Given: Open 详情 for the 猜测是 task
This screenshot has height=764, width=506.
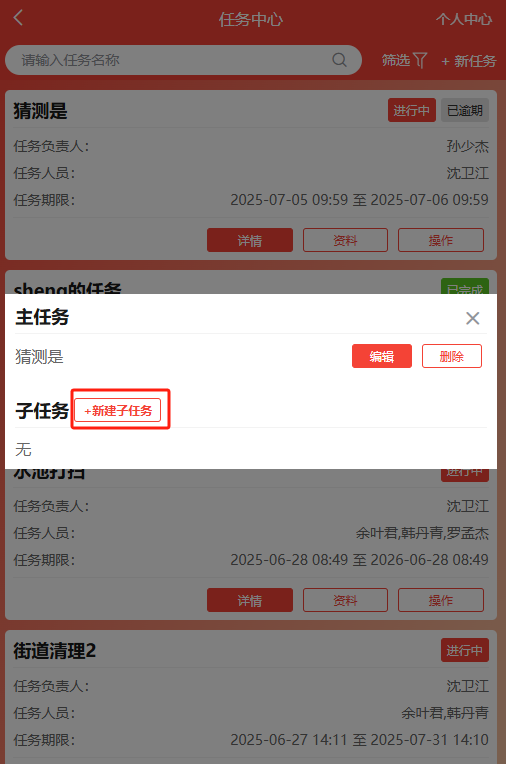Looking at the screenshot, I should click(250, 240).
